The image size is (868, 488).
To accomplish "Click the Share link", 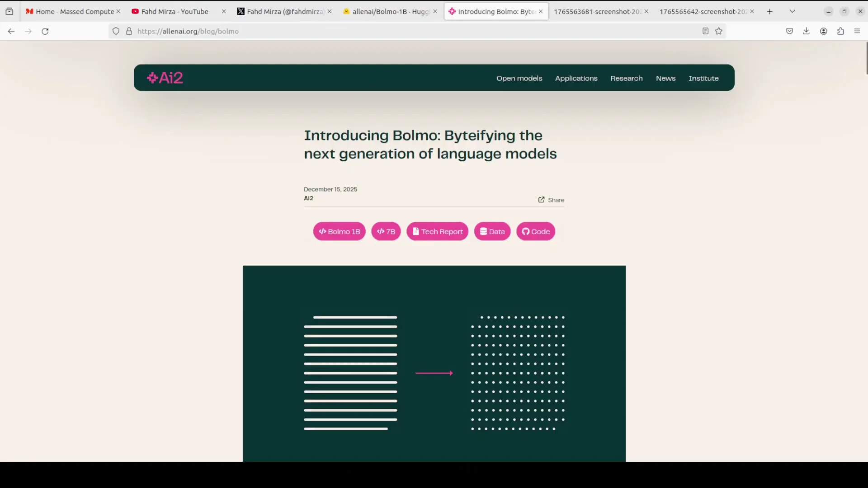I will tap(551, 200).
